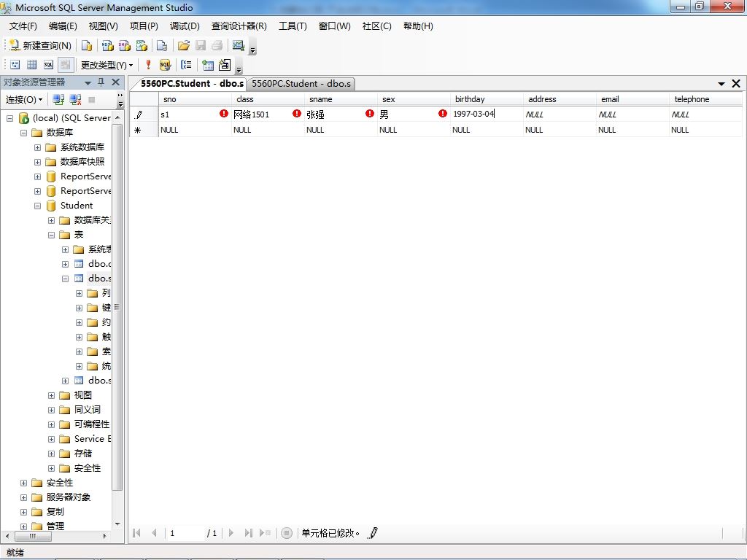Collapse the Student database node
The image size is (747, 560).
37,206
